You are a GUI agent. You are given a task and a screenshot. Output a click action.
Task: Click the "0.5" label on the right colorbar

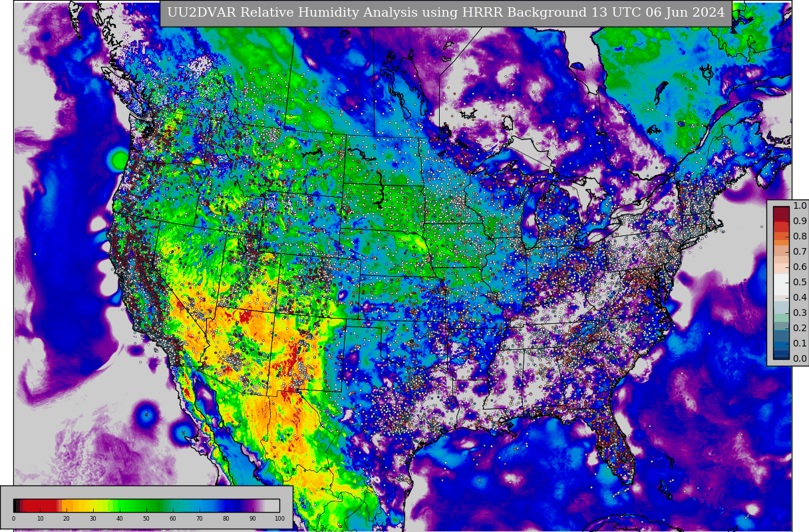tap(800, 282)
